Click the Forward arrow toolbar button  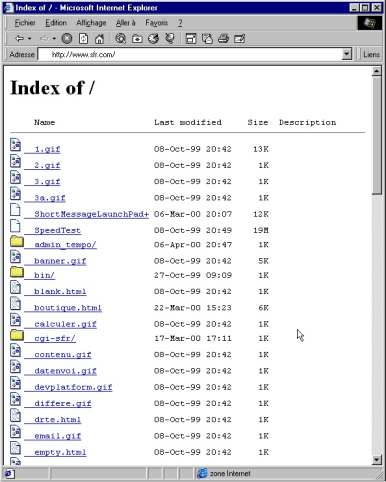(x=44, y=39)
